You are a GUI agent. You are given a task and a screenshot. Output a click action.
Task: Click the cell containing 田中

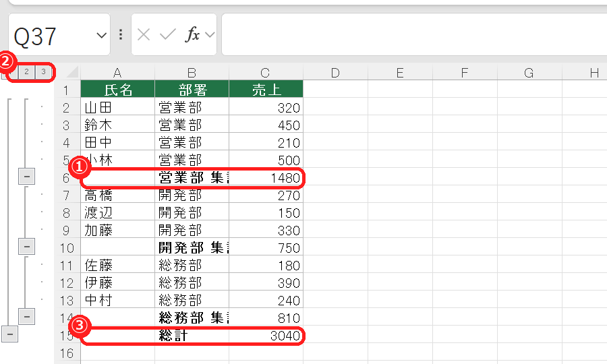coord(117,142)
